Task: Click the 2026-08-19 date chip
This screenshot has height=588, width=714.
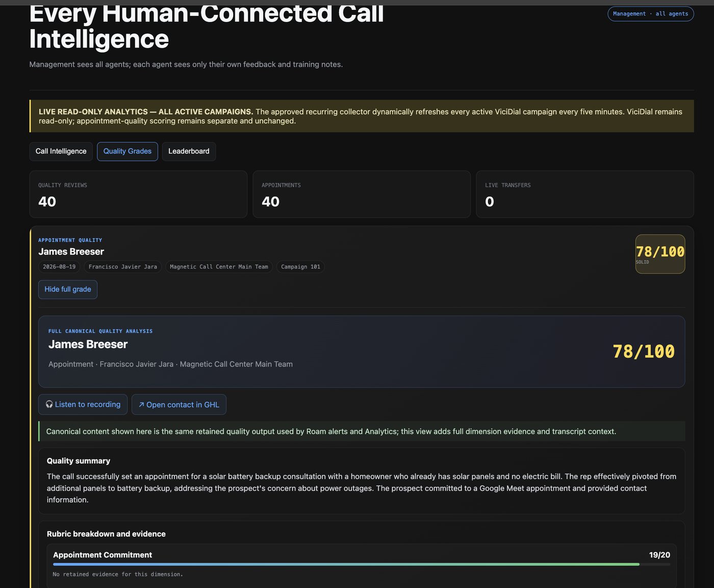Action: pyautogui.click(x=59, y=267)
